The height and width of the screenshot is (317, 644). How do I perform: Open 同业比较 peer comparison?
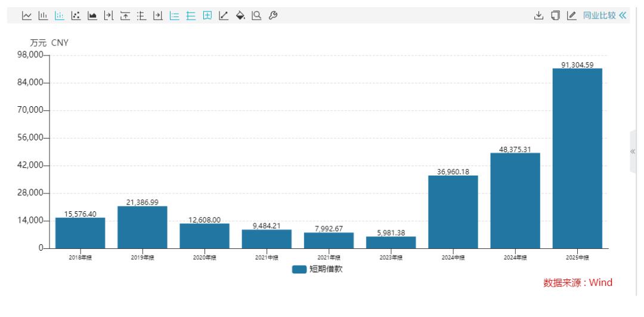point(599,15)
